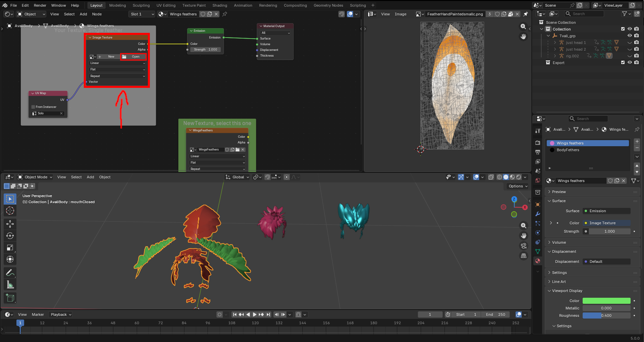Hide the Collection with eye icon
The image size is (644, 342).
pos(630,29)
